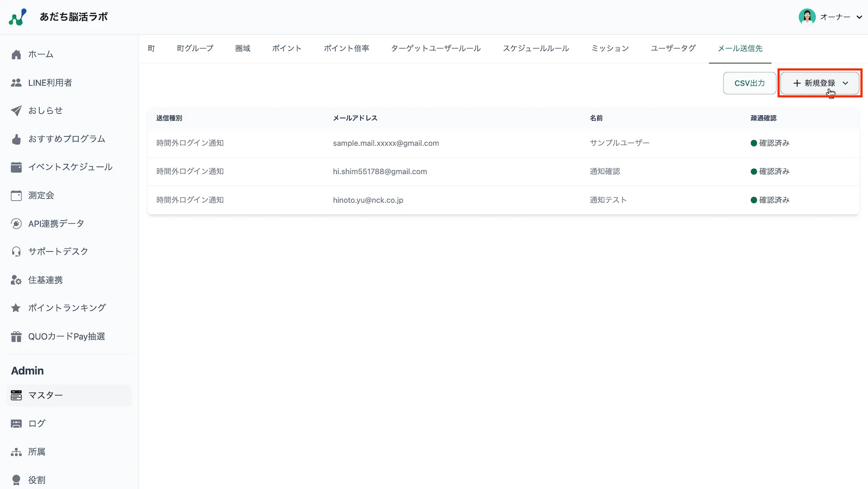Expand the 新規登録 dropdown arrow
This screenshot has width=868, height=489.
pyautogui.click(x=845, y=83)
